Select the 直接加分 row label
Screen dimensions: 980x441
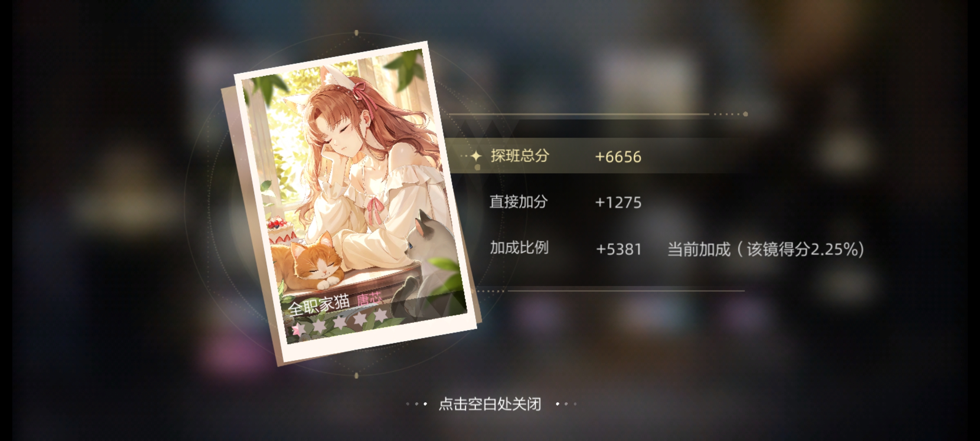pyautogui.click(x=519, y=202)
